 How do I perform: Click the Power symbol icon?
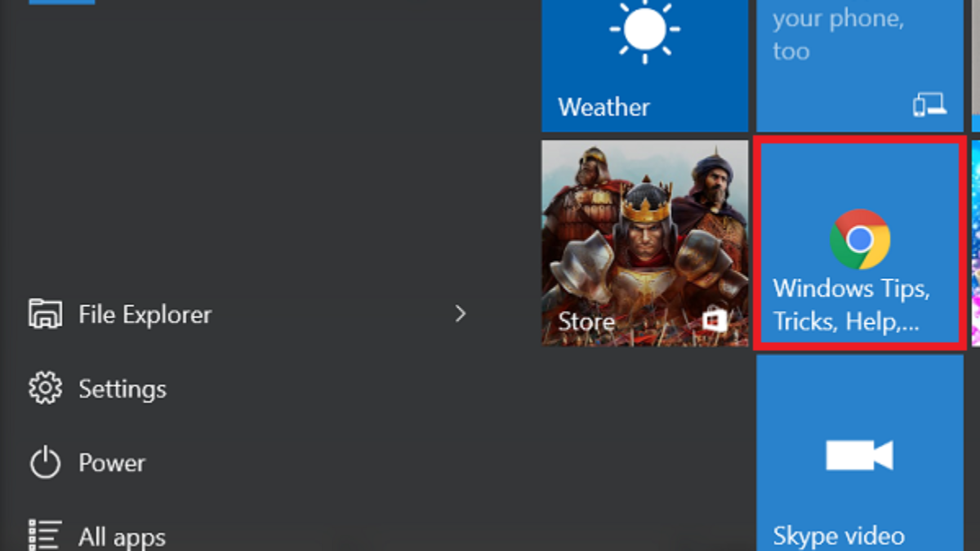click(45, 463)
